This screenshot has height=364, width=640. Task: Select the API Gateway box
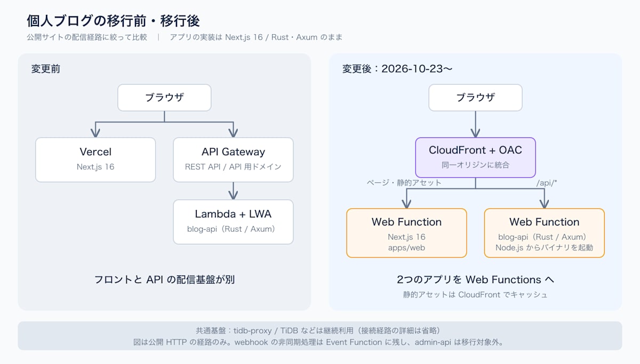pyautogui.click(x=233, y=160)
